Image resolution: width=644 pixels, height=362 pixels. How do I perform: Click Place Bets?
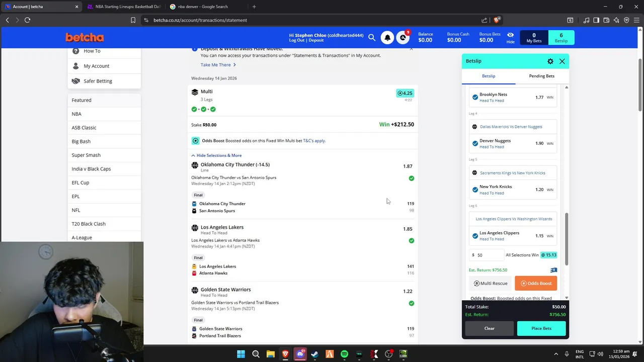541,328
